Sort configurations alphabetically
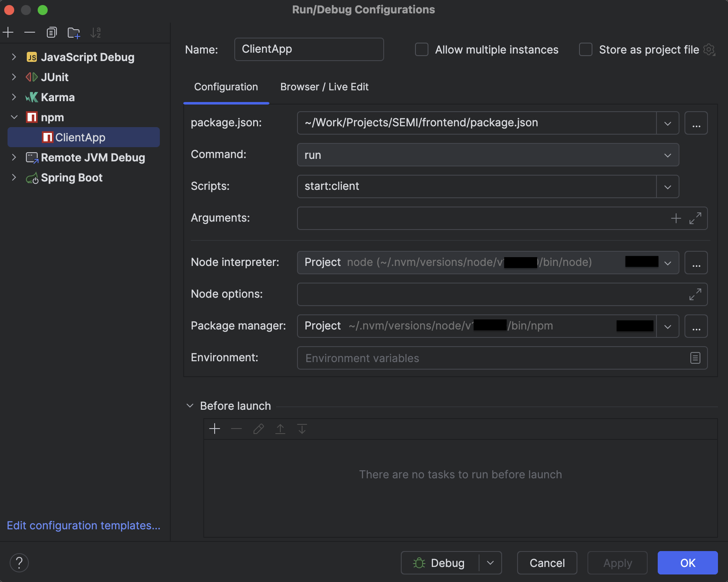Screen dimensions: 728x582 tap(96, 33)
